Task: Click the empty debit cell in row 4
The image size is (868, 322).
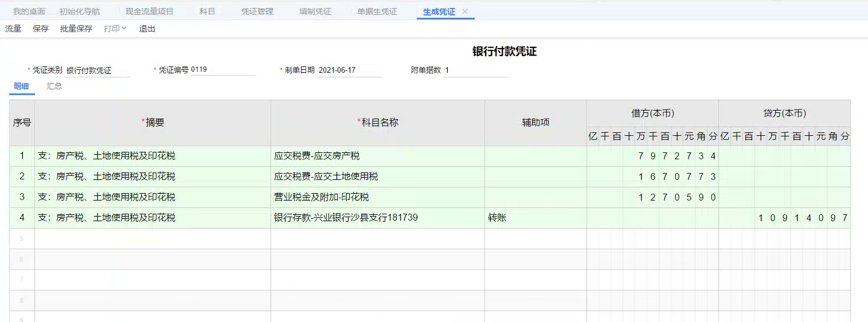Action: click(x=652, y=218)
